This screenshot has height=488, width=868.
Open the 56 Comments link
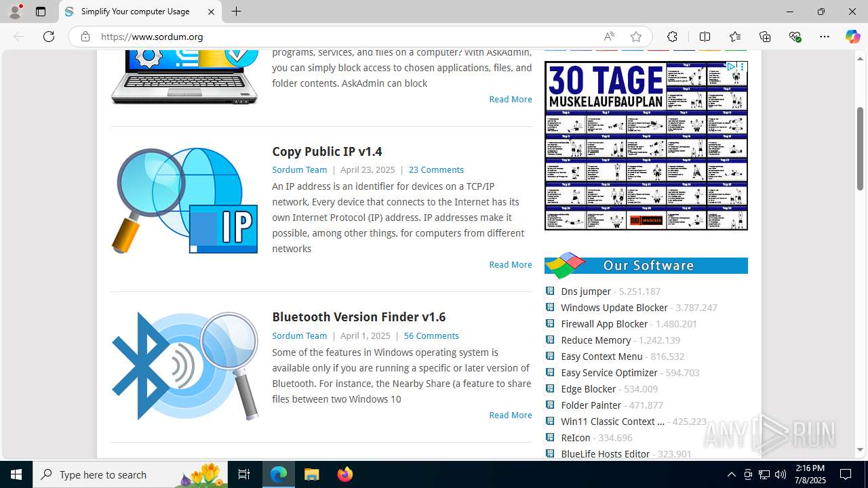431,335
